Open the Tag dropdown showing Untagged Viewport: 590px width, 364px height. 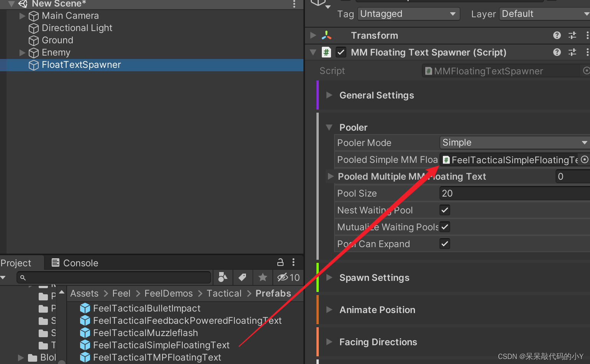(408, 14)
